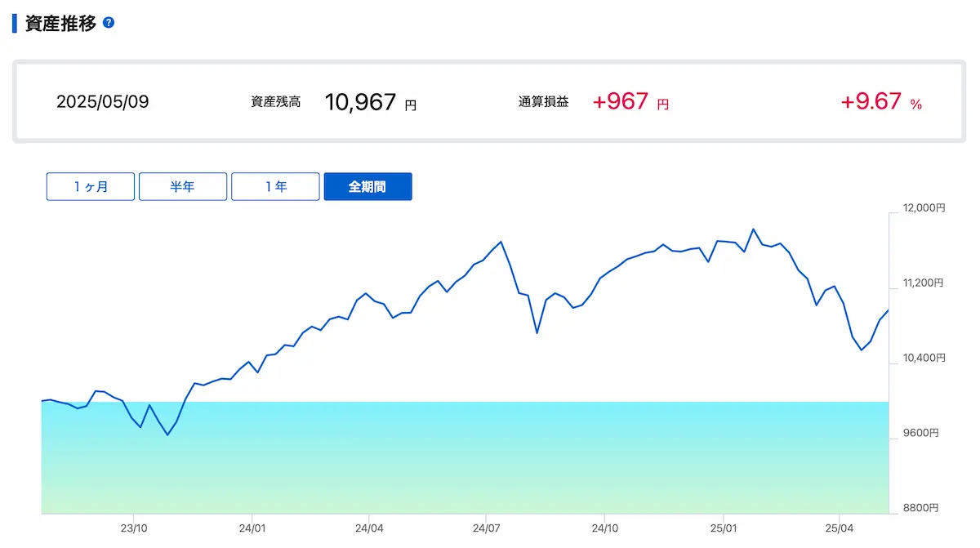Switch chart to 半年 period
Screen dimensions: 980x548
tap(183, 187)
